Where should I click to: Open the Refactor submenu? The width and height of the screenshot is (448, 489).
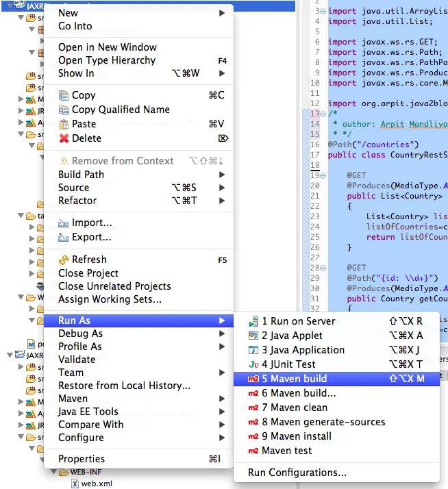coord(138,201)
